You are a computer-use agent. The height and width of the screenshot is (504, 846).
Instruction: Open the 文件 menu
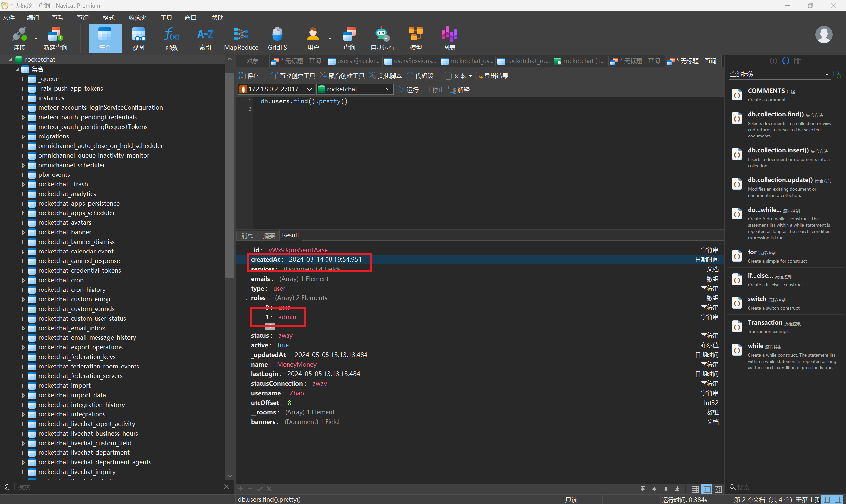pos(9,18)
